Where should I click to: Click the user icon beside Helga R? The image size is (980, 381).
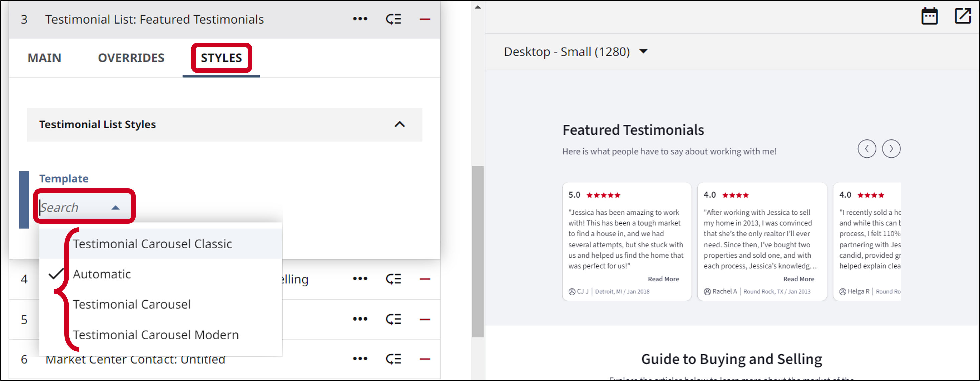843,292
